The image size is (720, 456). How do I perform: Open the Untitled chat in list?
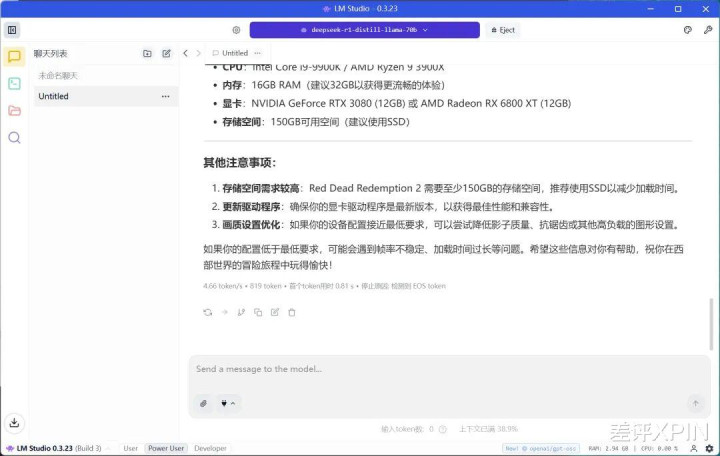106,96
